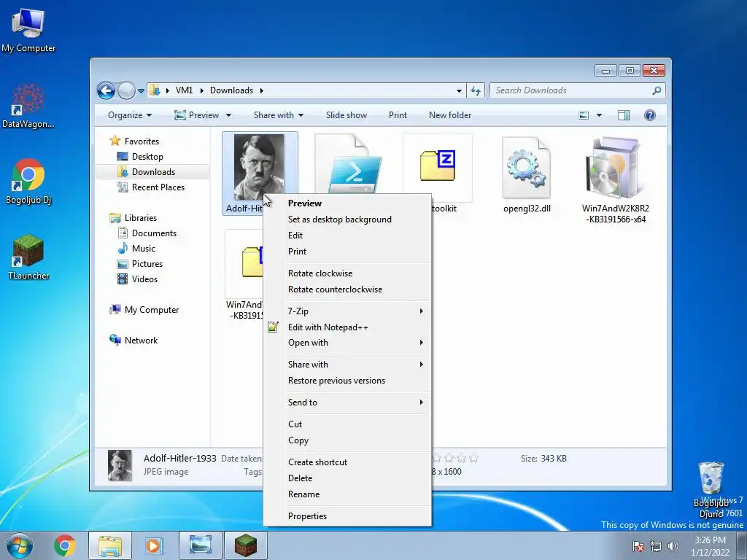Open Windows Media Player from the taskbar

coord(155,545)
